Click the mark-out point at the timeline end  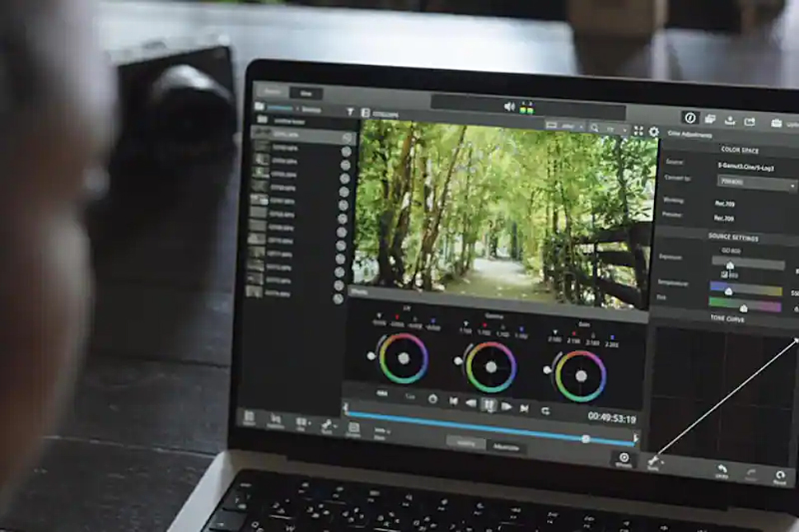(x=635, y=438)
